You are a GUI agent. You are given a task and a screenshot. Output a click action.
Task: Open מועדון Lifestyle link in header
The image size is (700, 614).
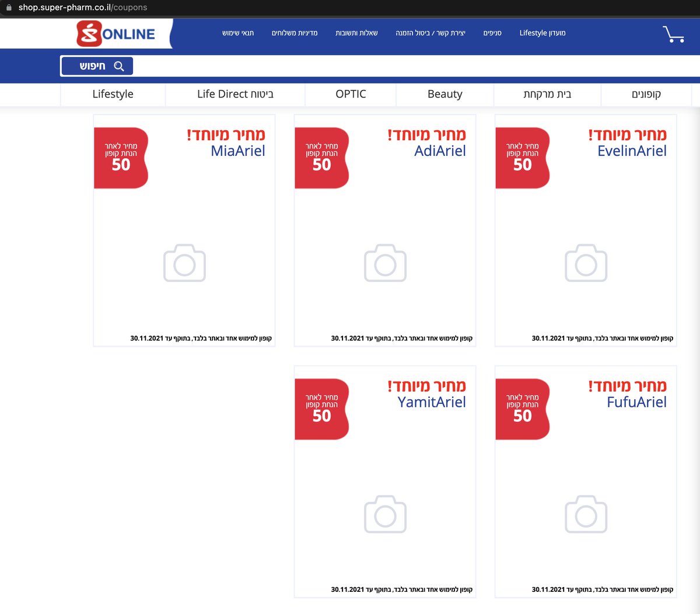(542, 33)
